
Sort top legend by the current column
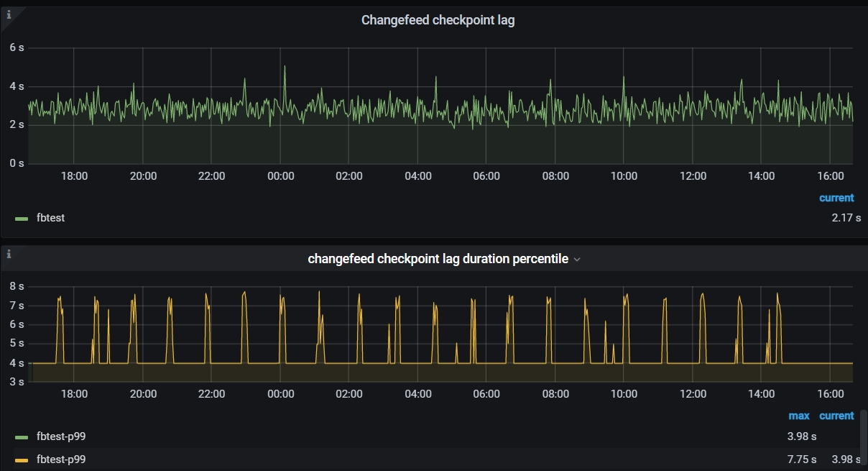click(x=836, y=197)
